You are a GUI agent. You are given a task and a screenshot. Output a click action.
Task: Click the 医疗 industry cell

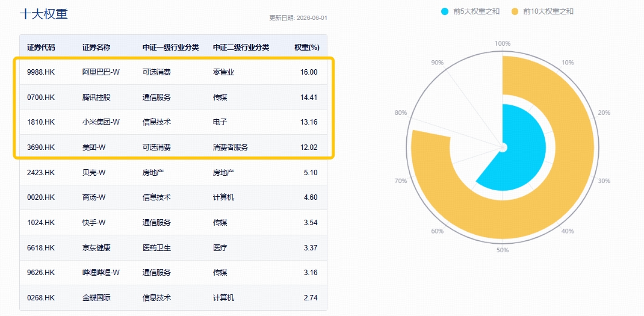pos(220,248)
